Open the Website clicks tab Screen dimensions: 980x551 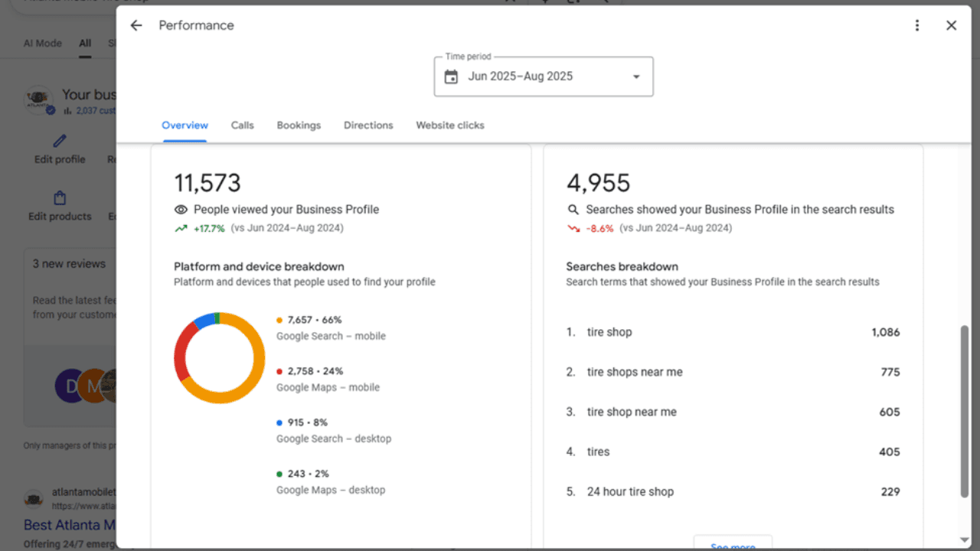click(449, 125)
